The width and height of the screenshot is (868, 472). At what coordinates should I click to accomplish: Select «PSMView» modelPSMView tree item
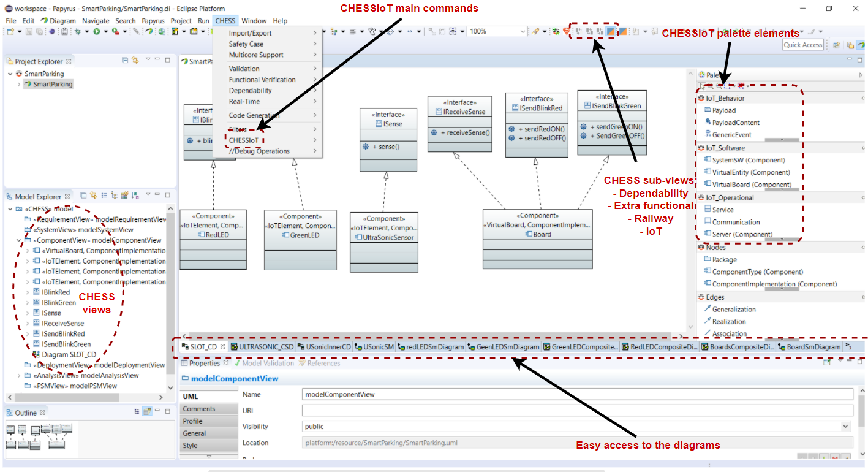pos(70,386)
